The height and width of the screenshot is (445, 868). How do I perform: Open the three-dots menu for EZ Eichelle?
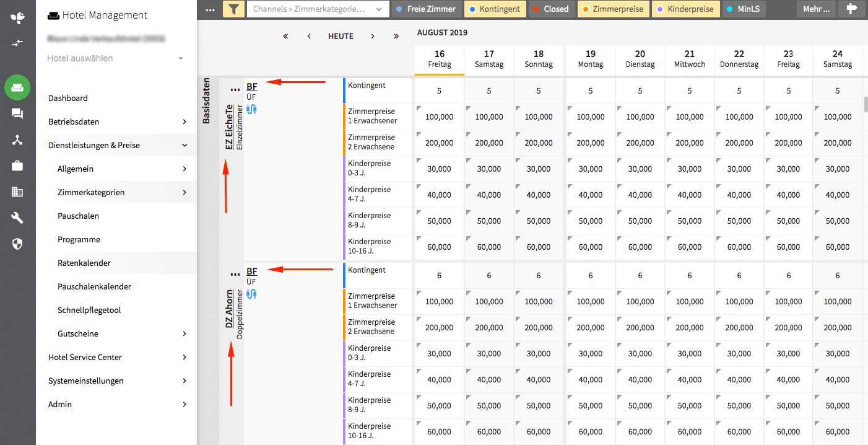coord(235,90)
